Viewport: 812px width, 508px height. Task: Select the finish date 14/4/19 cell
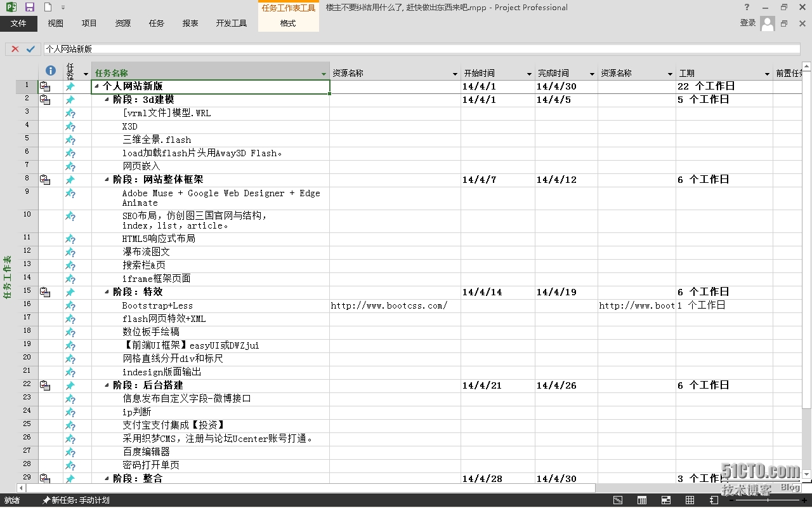click(566, 292)
